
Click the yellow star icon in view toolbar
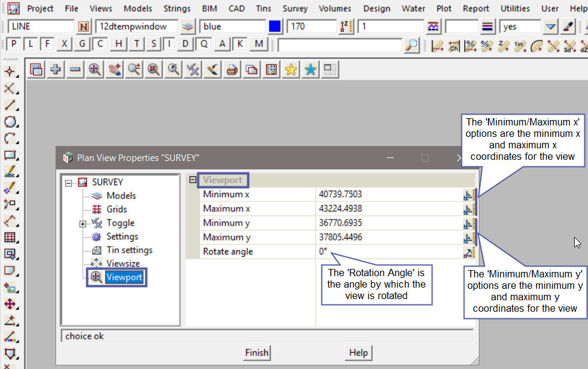click(291, 70)
